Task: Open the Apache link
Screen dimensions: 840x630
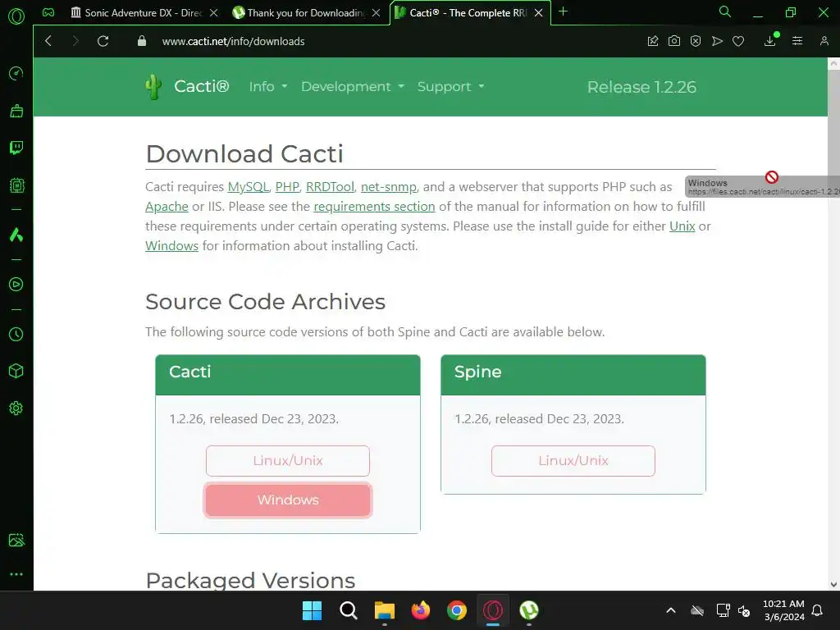Action: 167,206
